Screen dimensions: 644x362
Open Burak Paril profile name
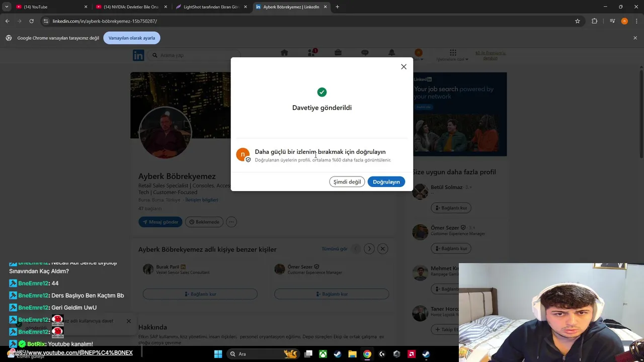click(168, 267)
